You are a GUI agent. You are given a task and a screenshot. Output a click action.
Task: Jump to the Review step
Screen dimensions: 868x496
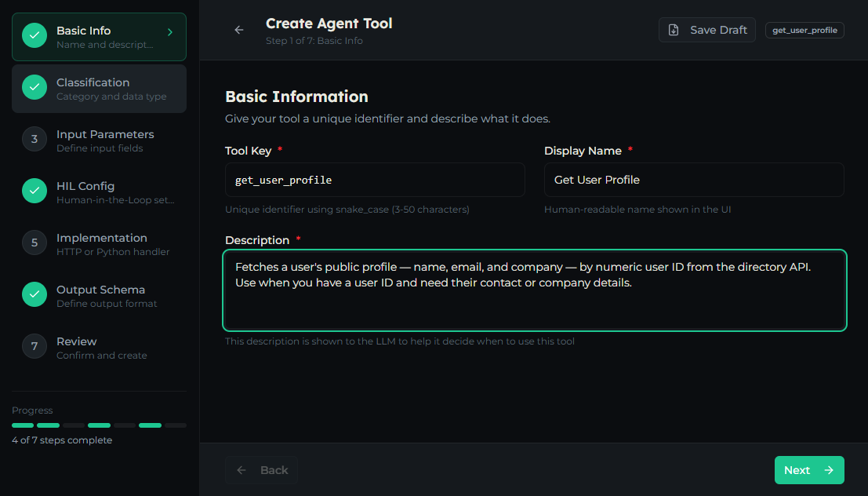pos(99,348)
